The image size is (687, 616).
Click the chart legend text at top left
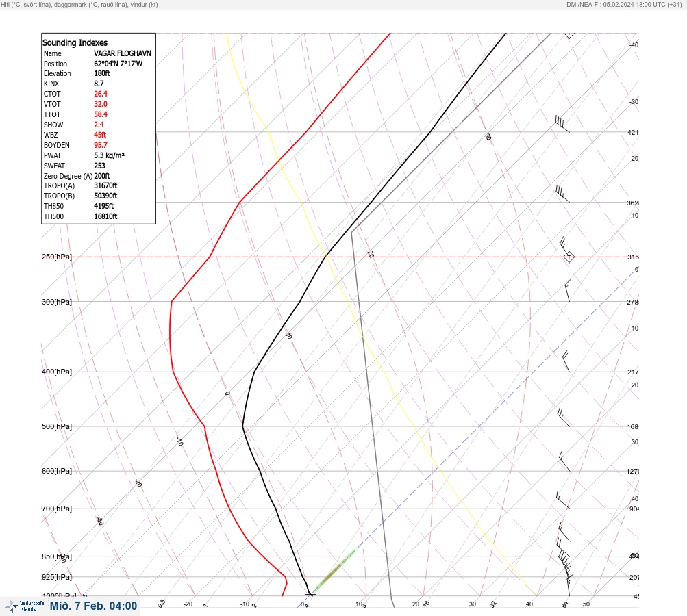79,5
